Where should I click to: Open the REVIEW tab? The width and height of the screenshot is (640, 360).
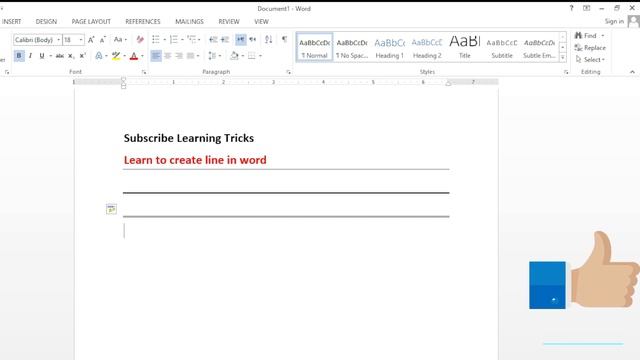[x=229, y=21]
